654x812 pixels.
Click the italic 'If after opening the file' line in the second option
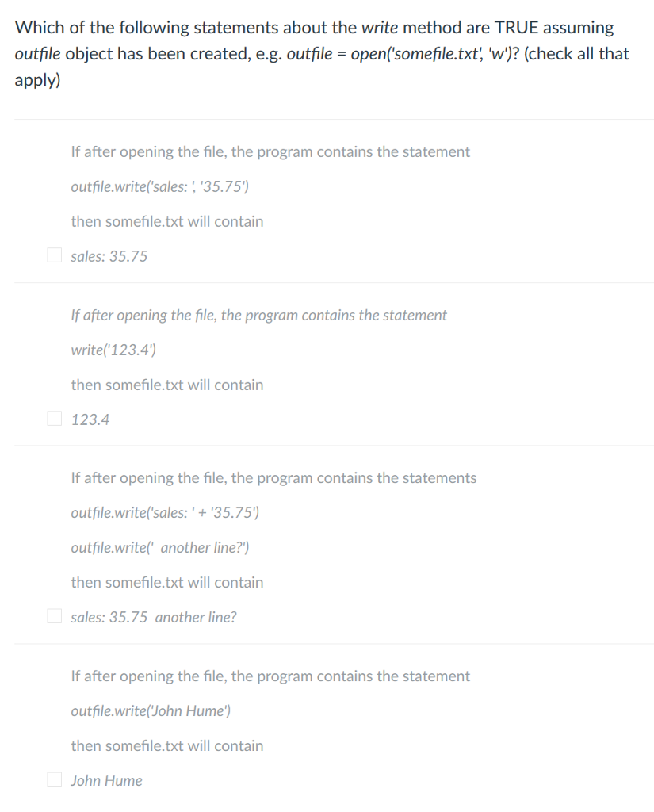tap(258, 316)
